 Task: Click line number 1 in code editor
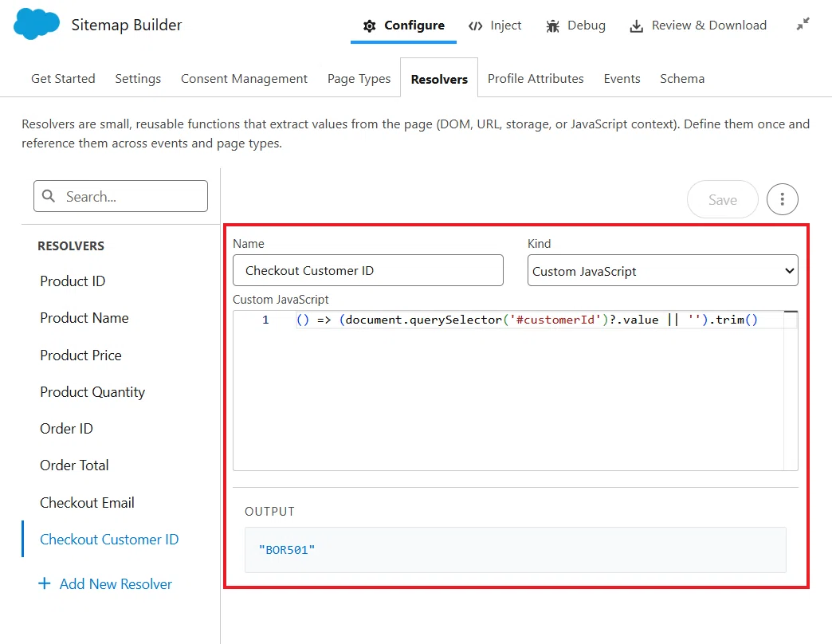pos(265,320)
